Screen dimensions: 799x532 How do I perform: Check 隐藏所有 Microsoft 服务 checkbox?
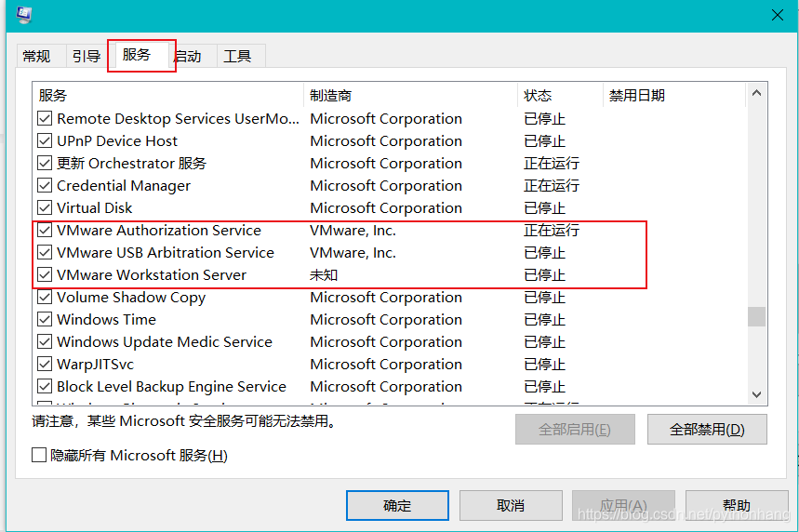tap(39, 455)
